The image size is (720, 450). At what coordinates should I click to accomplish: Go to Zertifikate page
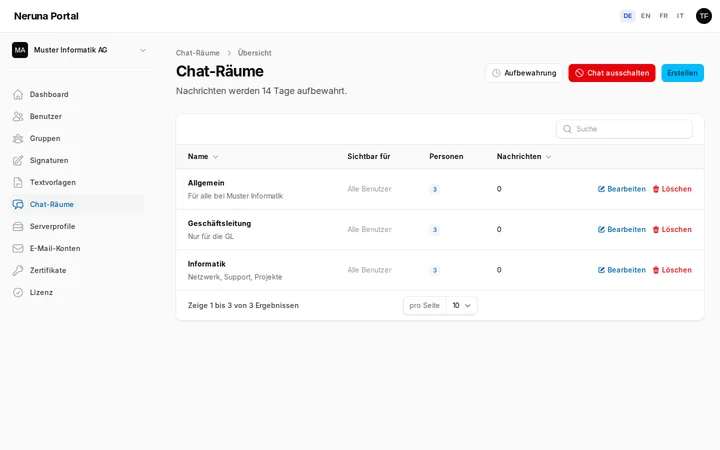tap(76, 270)
